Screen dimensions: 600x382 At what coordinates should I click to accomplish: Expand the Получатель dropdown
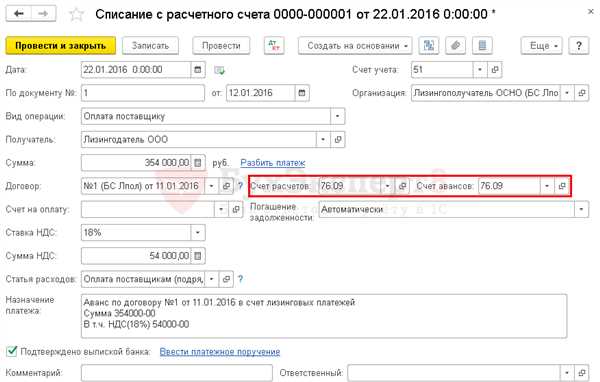click(x=323, y=140)
